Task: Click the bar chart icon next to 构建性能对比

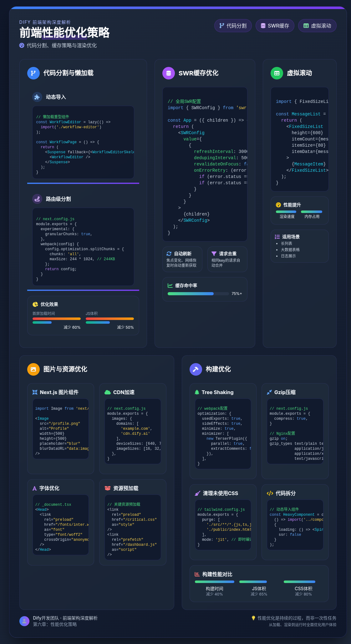Action: (197, 574)
